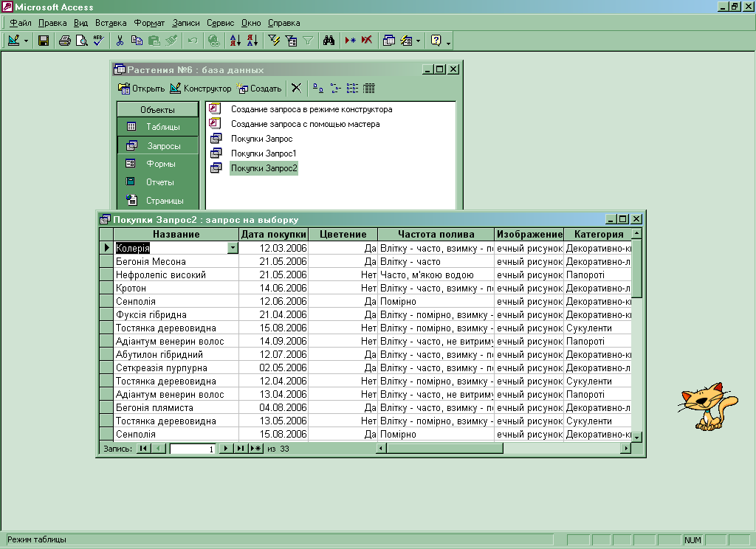Select the 'Покупки Запрос' query

pos(261,139)
